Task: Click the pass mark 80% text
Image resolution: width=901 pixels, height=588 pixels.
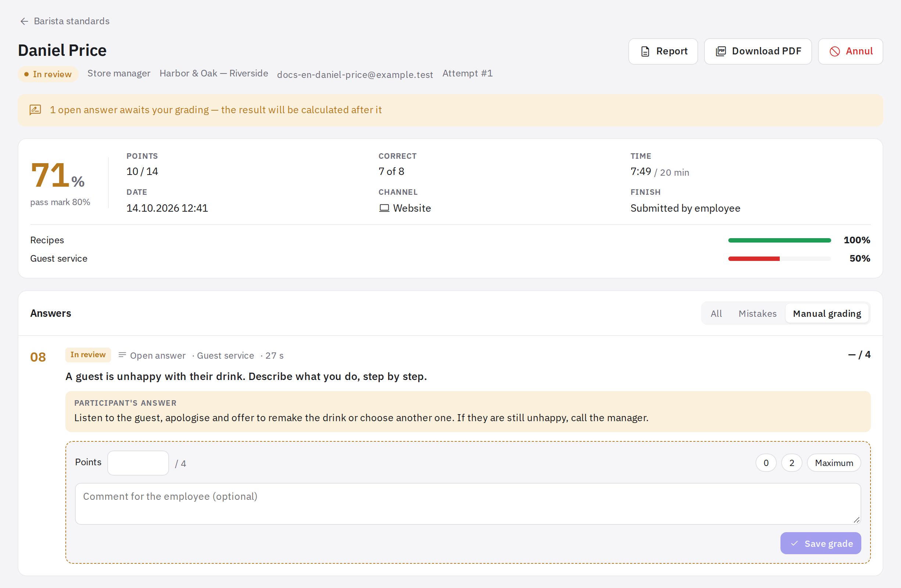Action: pyautogui.click(x=60, y=202)
